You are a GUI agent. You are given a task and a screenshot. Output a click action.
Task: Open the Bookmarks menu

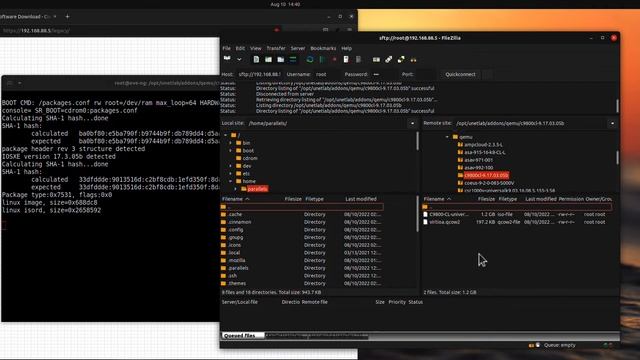(x=323, y=48)
